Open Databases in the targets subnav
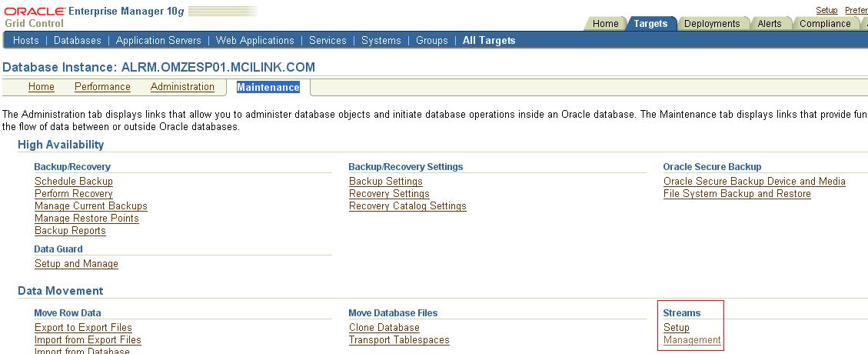The height and width of the screenshot is (354, 868). point(78,41)
